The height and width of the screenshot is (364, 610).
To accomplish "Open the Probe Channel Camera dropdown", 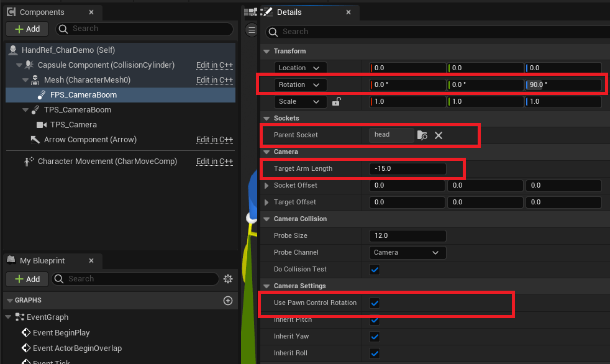I will click(407, 253).
